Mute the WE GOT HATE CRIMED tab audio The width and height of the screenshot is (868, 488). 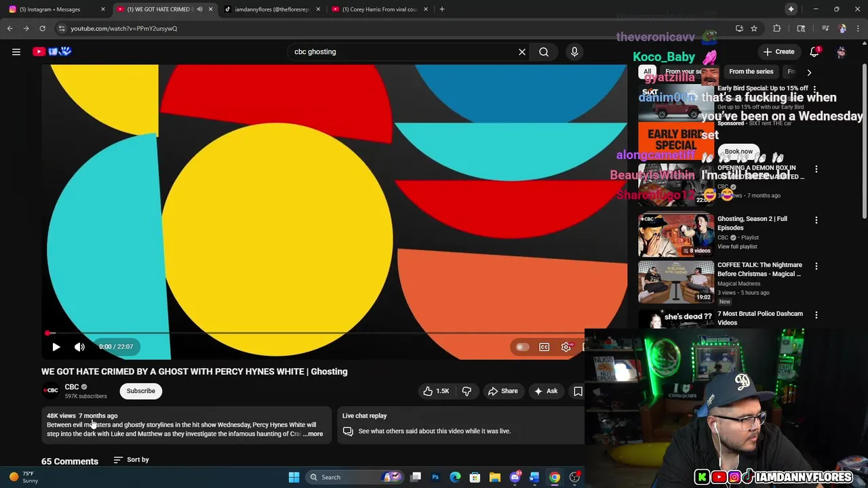point(199,9)
